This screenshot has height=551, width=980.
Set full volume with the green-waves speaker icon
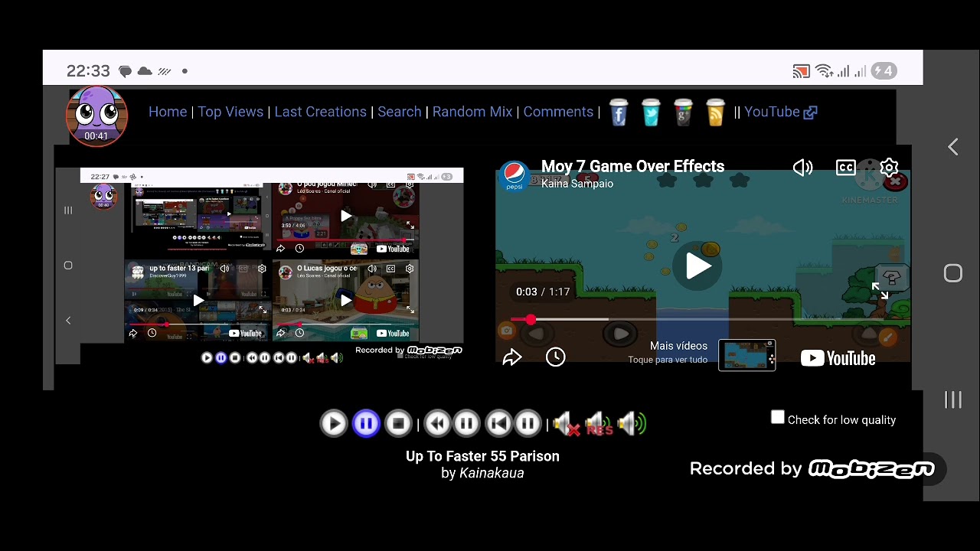(632, 423)
